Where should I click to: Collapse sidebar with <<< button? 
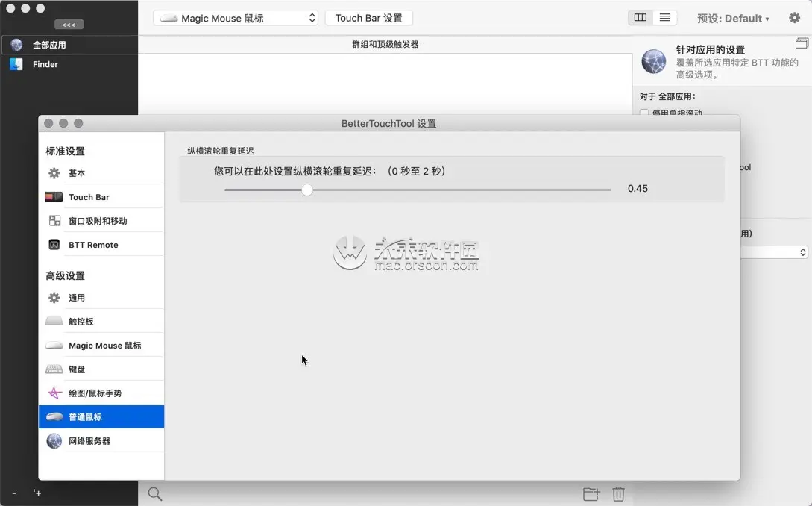click(x=69, y=25)
